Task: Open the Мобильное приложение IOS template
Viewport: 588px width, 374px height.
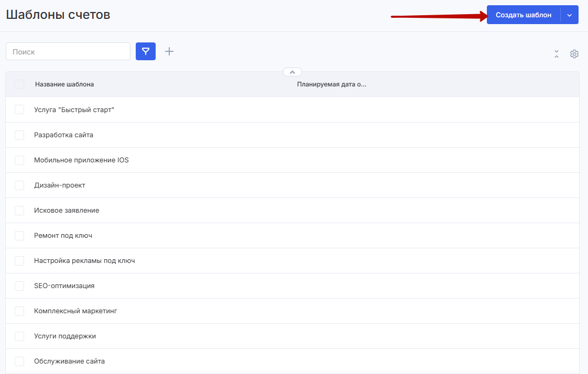Action: pyautogui.click(x=81, y=160)
